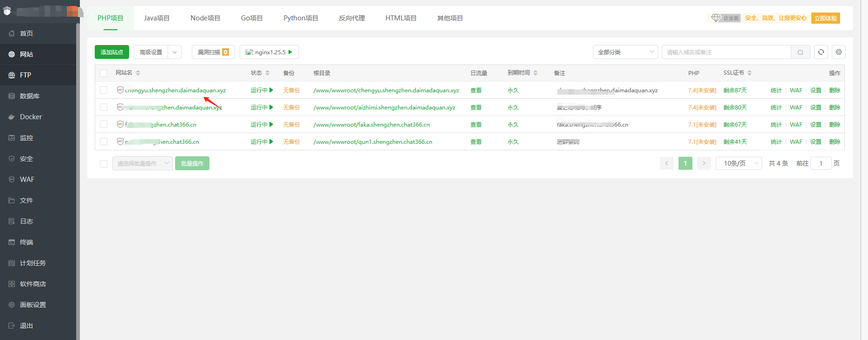Open 计划任务 schedule icon in sidebar
The image size is (868, 340).
tap(12, 263)
